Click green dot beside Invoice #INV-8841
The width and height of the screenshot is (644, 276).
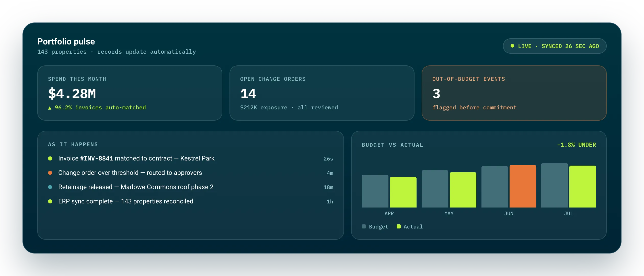pos(50,158)
